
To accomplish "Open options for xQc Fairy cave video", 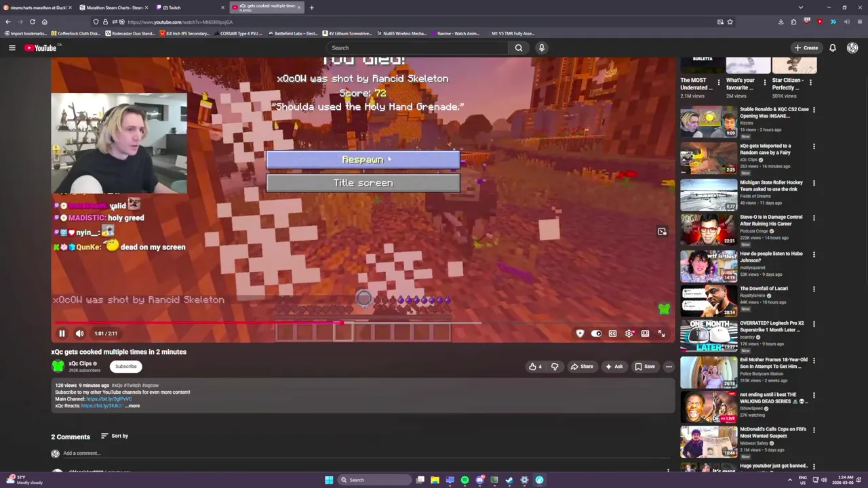I will pos(814,146).
